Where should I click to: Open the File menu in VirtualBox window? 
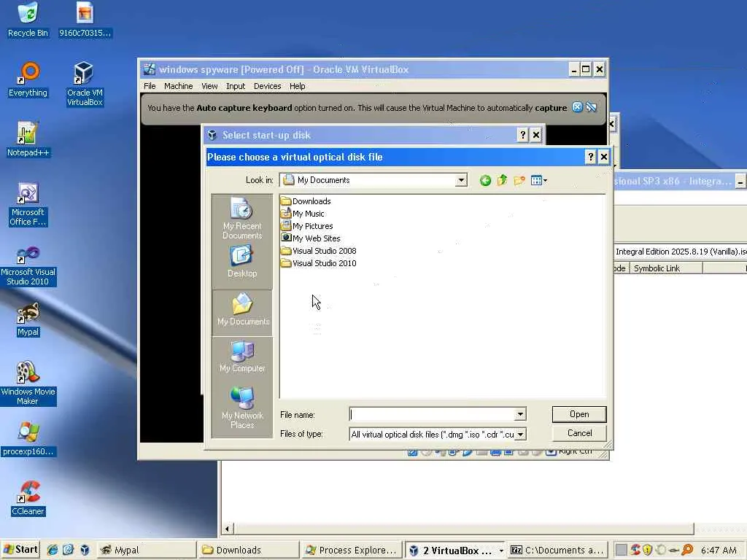click(x=150, y=86)
